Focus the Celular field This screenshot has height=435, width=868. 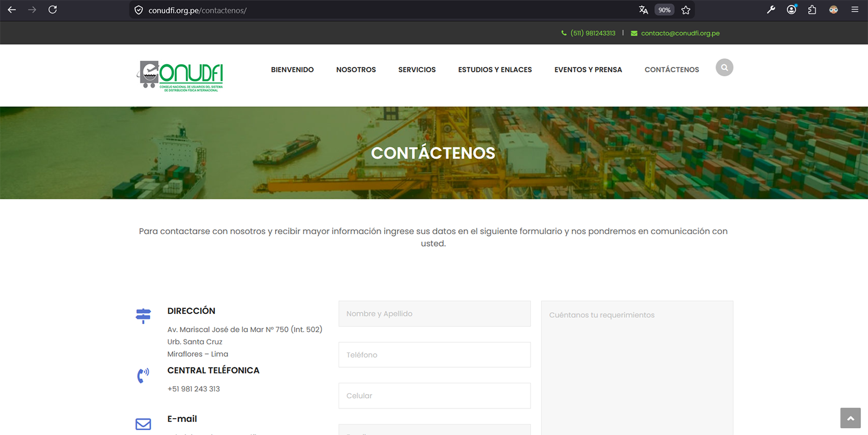tap(435, 396)
